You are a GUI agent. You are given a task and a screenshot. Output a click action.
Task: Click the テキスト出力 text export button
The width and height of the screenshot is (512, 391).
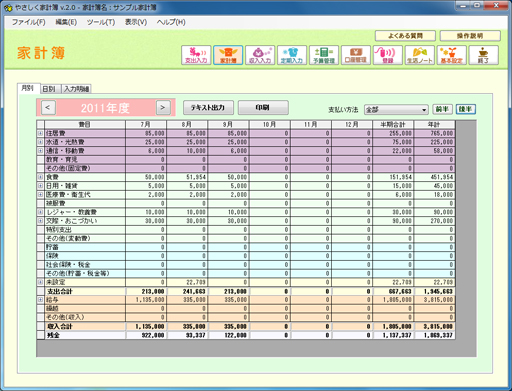pyautogui.click(x=208, y=108)
